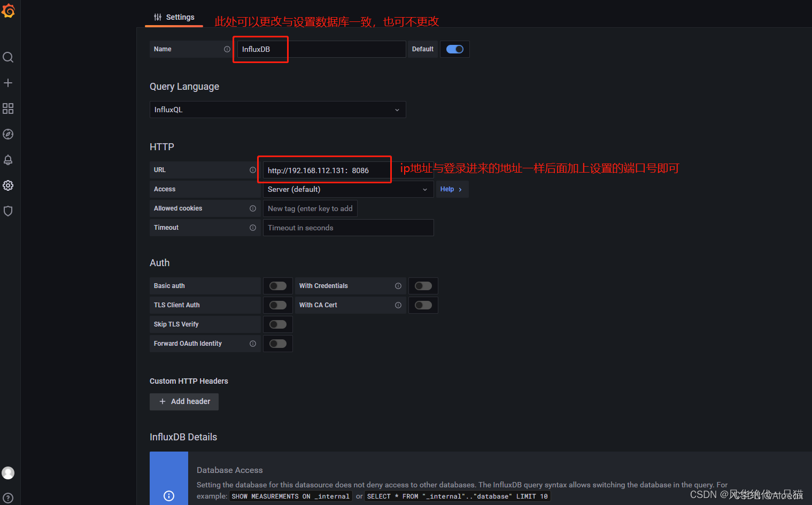The image size is (812, 505).
Task: Click the Timeout in seconds input
Action: 349,228
